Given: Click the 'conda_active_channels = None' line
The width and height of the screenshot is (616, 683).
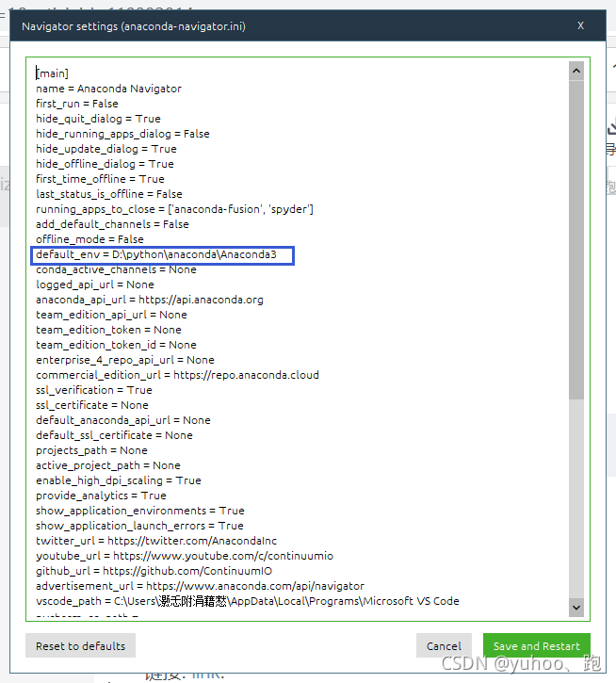Looking at the screenshot, I should [116, 269].
